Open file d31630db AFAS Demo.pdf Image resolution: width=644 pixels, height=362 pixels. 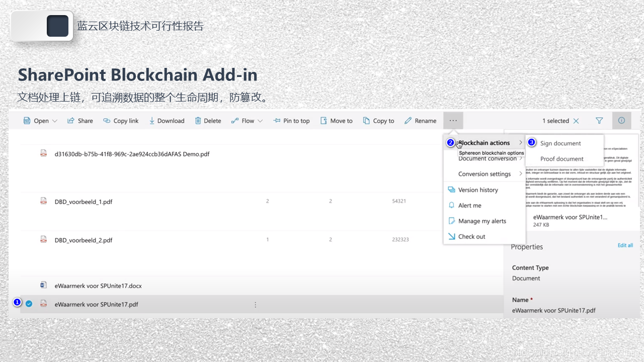point(132,154)
